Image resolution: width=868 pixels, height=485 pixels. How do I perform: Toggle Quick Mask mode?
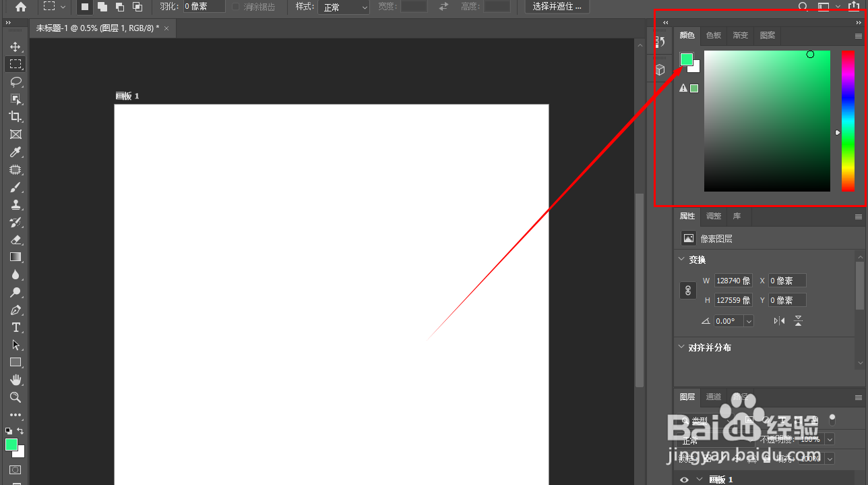(x=15, y=469)
